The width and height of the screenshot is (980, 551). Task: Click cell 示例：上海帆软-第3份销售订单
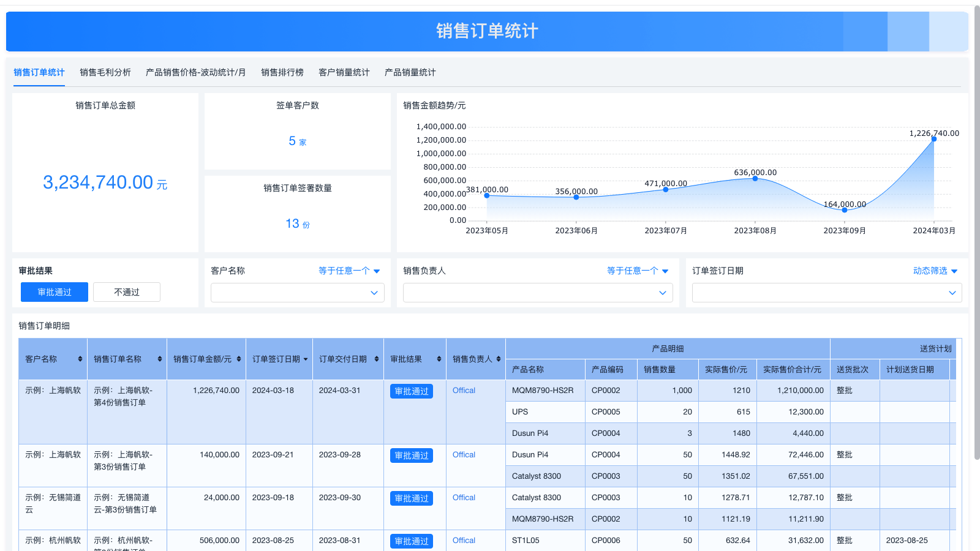[x=127, y=466]
